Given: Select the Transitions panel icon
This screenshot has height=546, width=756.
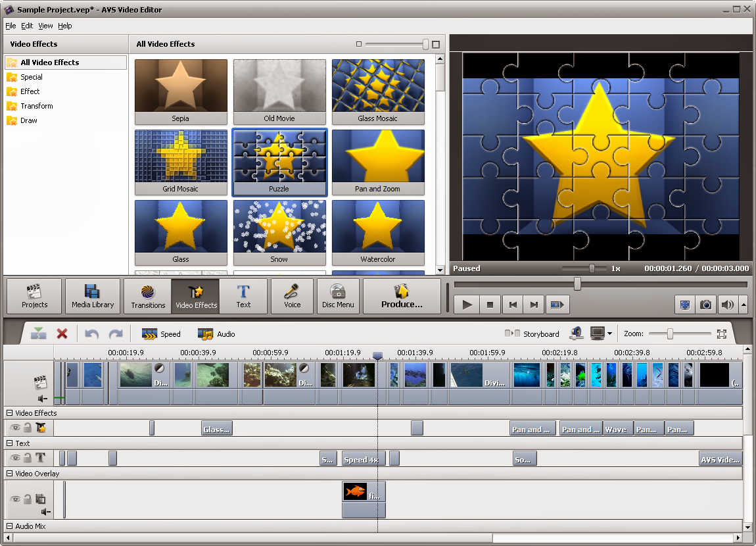Looking at the screenshot, I should click(147, 295).
